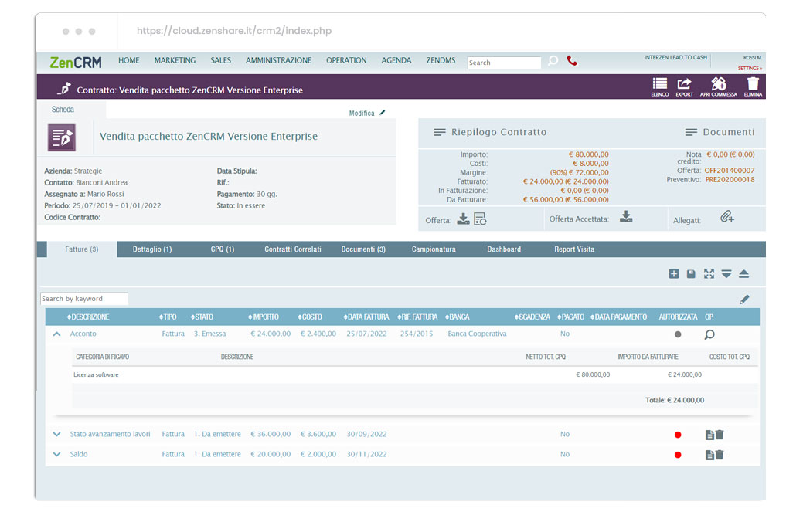Click the red phone icon
Screen dimensions: 803x532
572,61
